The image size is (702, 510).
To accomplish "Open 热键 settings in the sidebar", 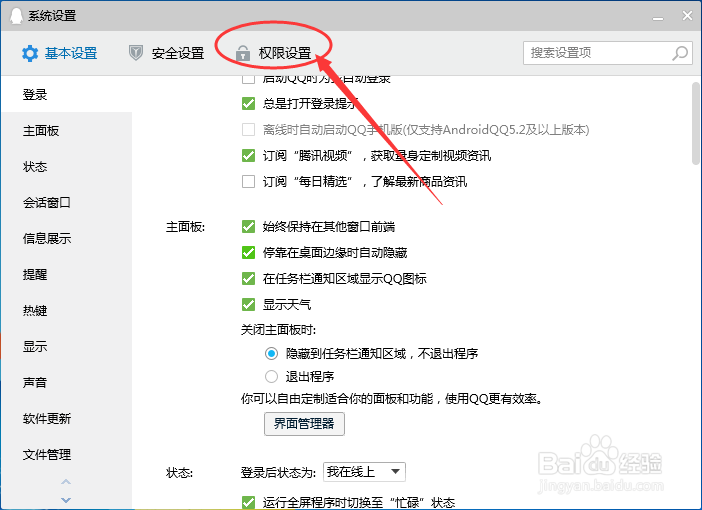I will point(66,310).
